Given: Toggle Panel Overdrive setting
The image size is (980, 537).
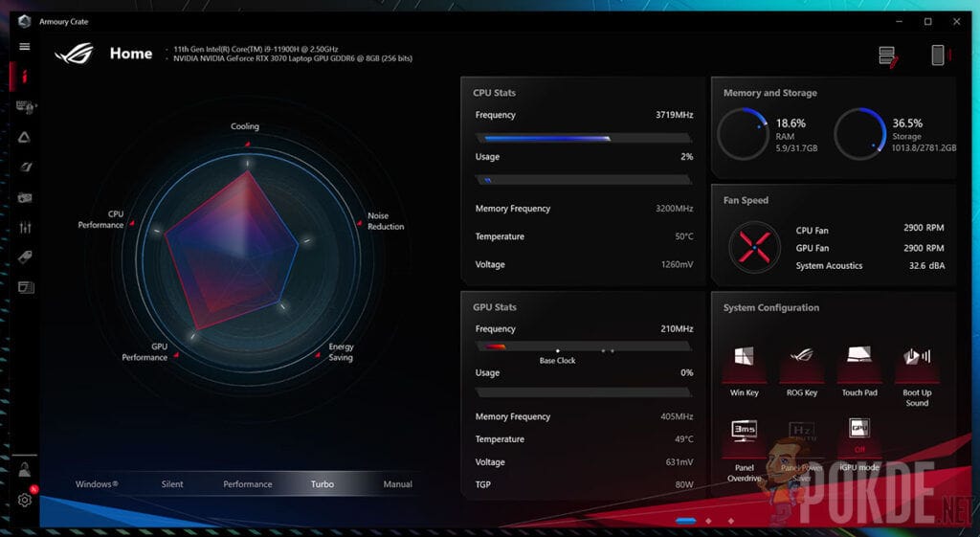Looking at the screenshot, I should [x=744, y=450].
